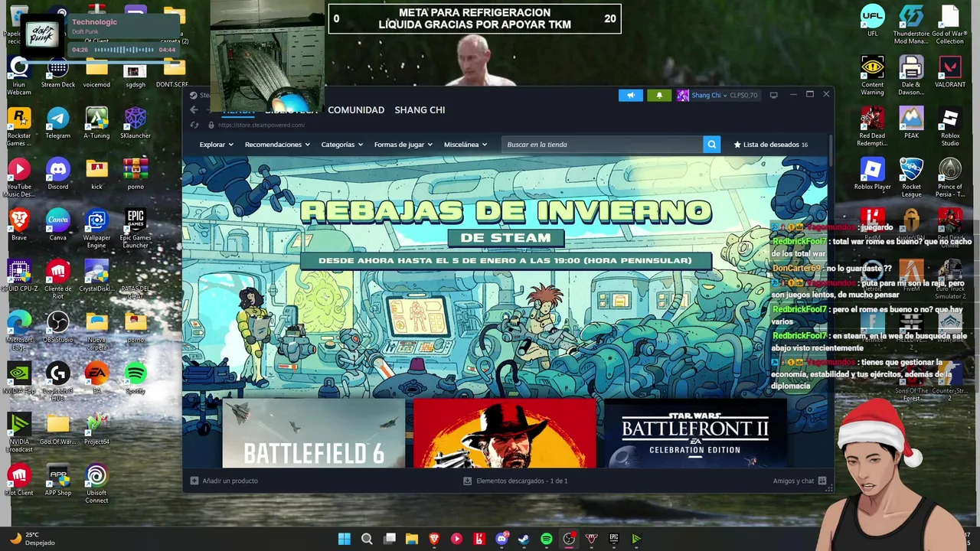
Task: Launch Roblox Player shortcut
Action: pos(872,174)
